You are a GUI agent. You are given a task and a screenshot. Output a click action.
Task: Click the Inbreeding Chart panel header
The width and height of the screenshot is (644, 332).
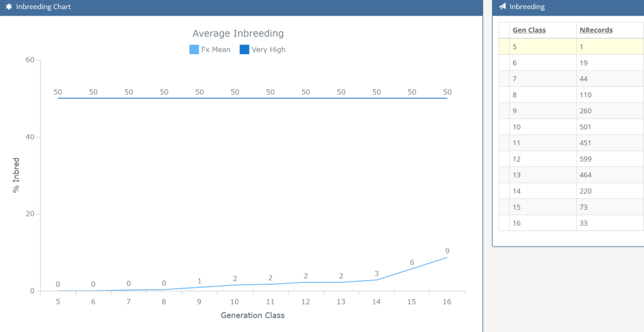point(241,7)
